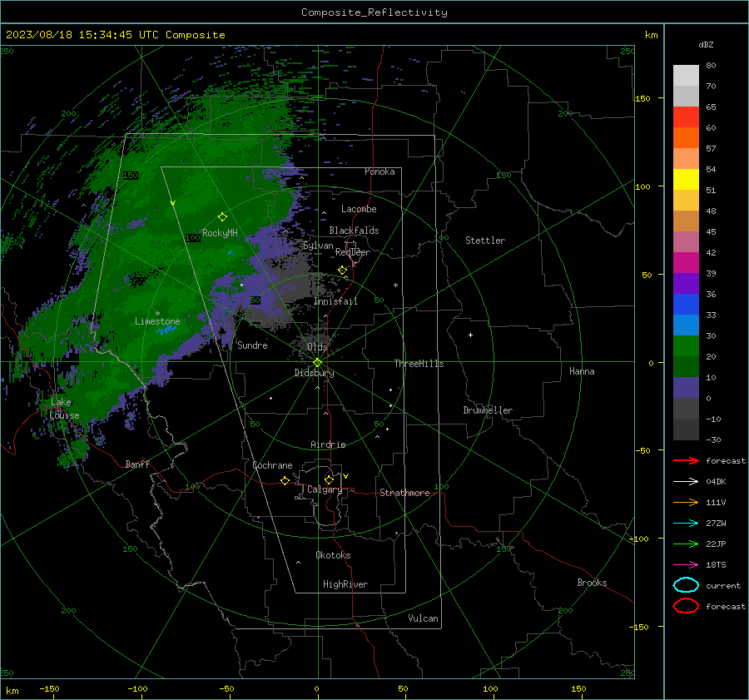The height and width of the screenshot is (700, 749).
Task: Click the Innisfail city label
Action: (335, 301)
